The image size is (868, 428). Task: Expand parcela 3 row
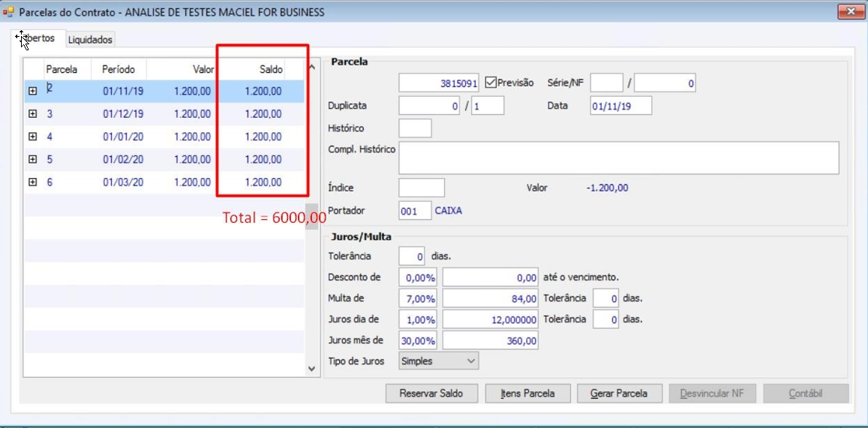[33, 113]
